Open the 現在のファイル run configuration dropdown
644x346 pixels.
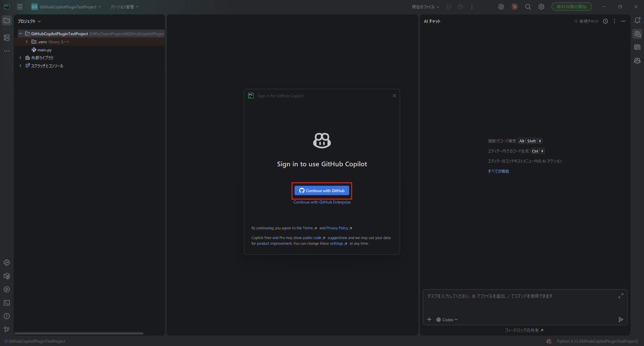[425, 7]
